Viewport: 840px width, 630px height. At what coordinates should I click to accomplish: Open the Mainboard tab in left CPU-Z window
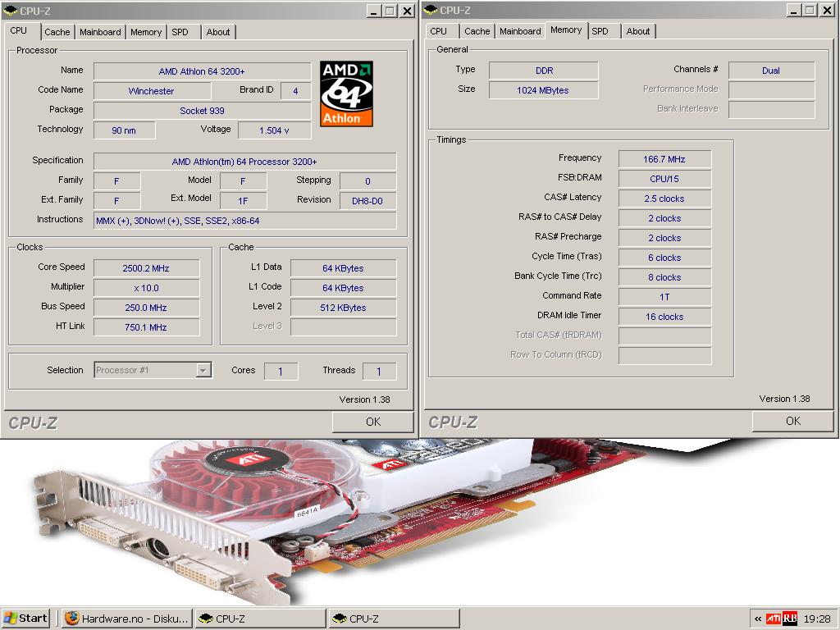(100, 32)
